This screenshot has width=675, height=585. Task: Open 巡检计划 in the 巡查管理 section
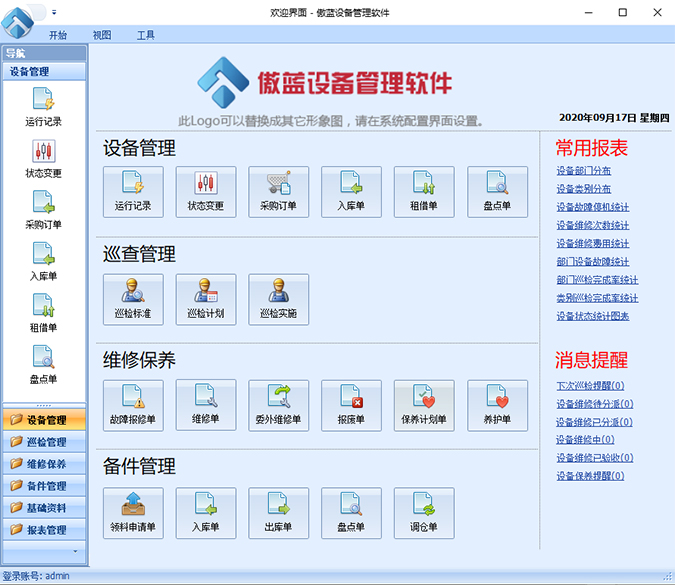pos(206,299)
